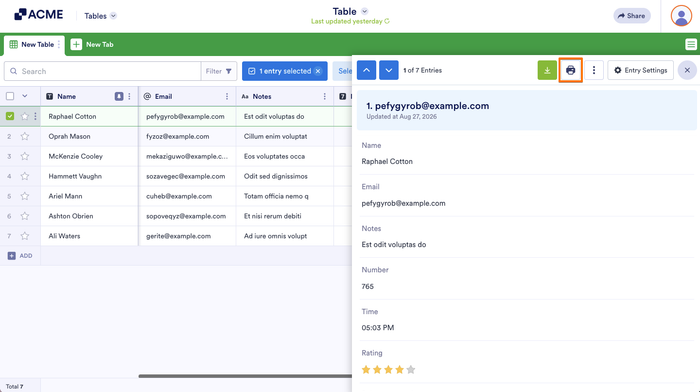Open the hamburger menu on green bar
700x392 pixels.
pyautogui.click(x=691, y=44)
